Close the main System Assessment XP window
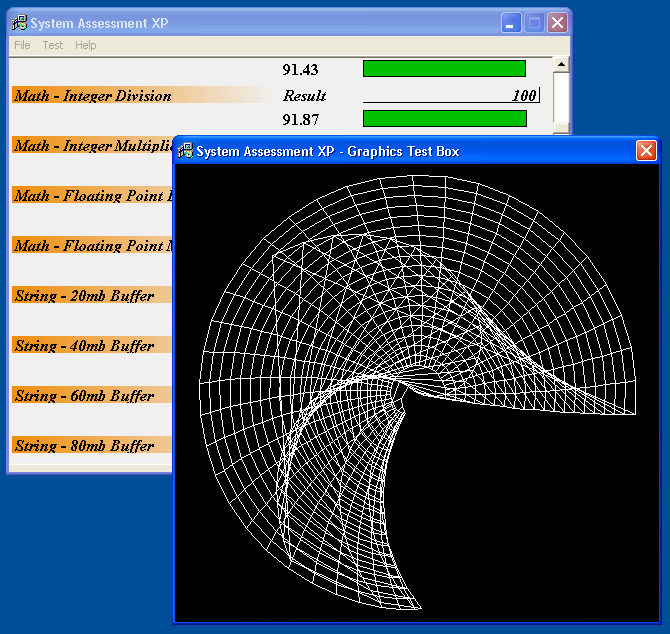This screenshot has width=670, height=634. [557, 23]
